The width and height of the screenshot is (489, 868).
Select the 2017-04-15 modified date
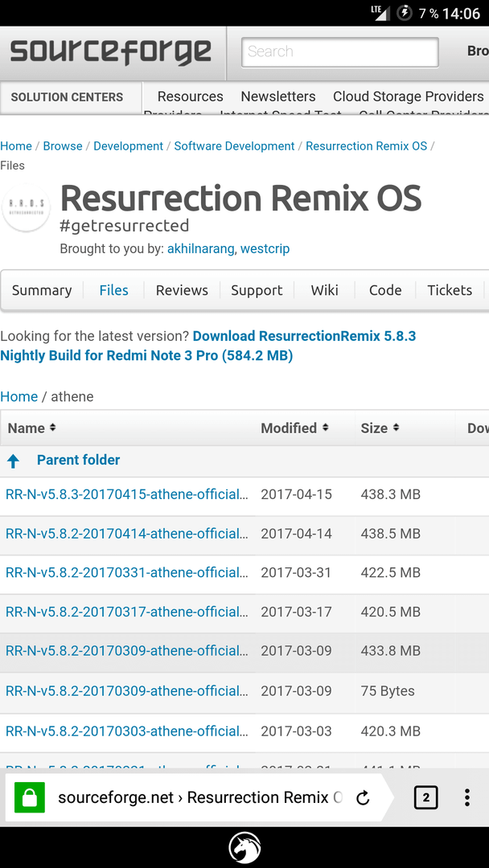pyautogui.click(x=296, y=494)
